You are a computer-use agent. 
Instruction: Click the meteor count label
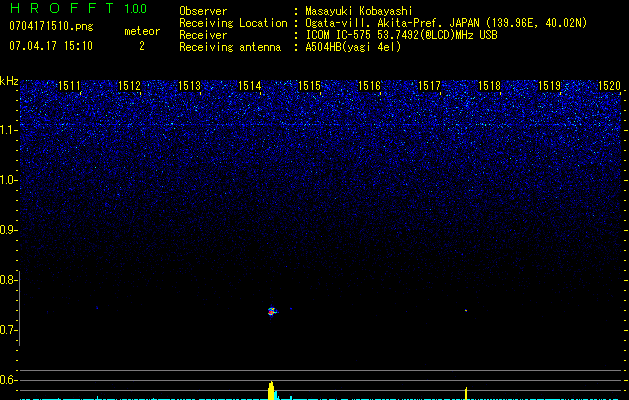(141, 32)
